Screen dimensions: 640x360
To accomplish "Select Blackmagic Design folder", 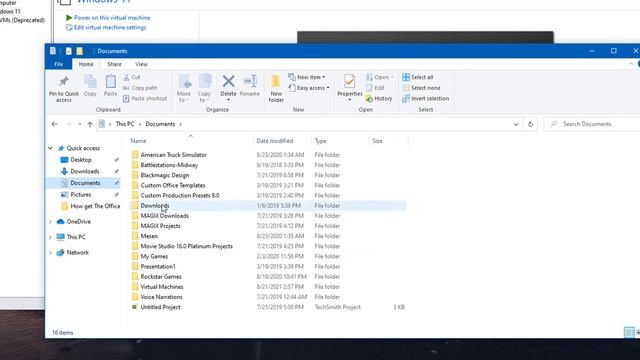I will coord(165,175).
